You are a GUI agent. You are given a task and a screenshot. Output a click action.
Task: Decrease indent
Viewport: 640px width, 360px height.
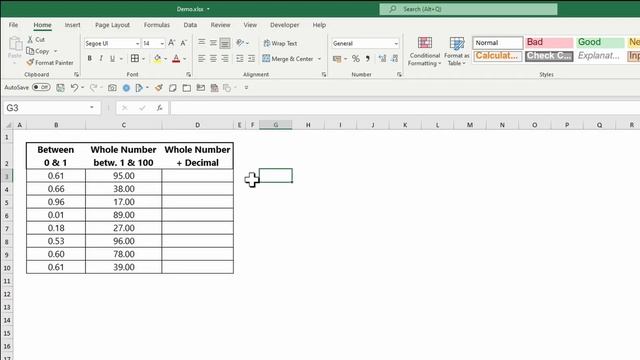pyautogui.click(x=240, y=58)
